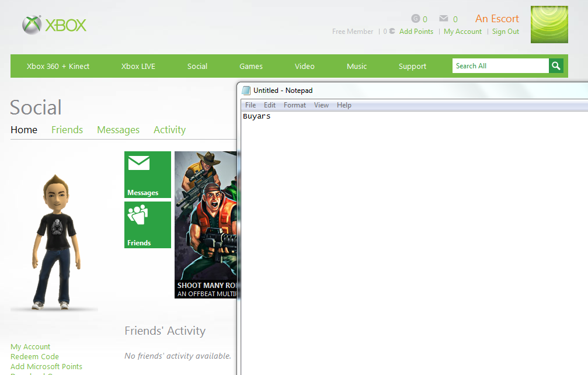The height and width of the screenshot is (375, 588).
Task: Click the No friends' activity available text
Action: pyautogui.click(x=178, y=356)
